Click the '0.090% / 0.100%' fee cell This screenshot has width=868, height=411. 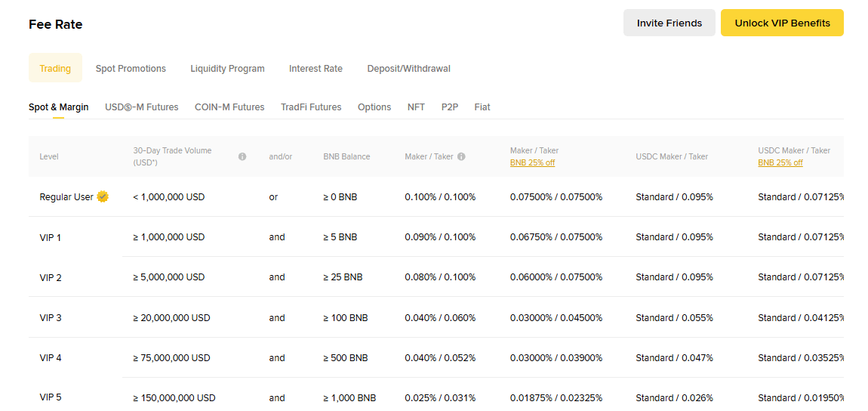440,237
